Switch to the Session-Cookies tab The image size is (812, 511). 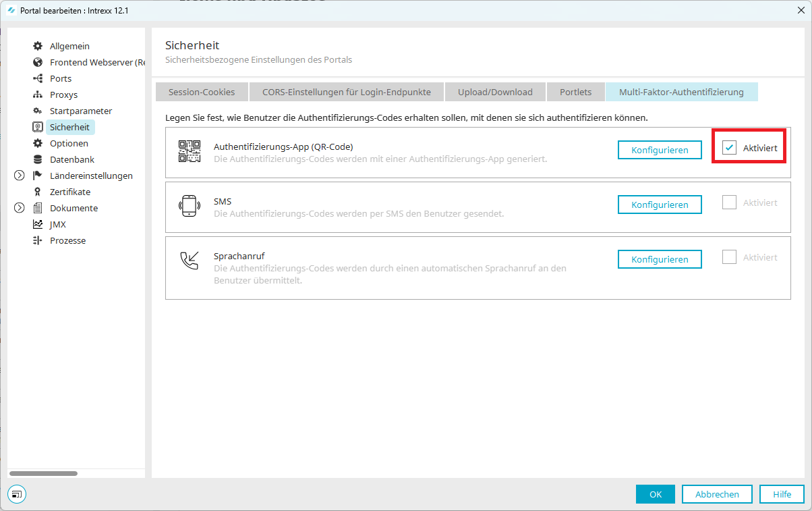point(202,92)
